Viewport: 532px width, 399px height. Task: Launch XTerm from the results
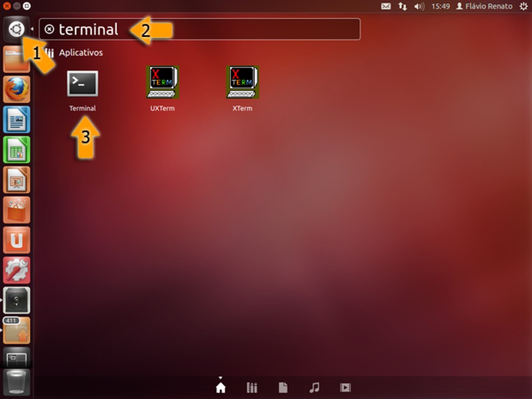242,82
